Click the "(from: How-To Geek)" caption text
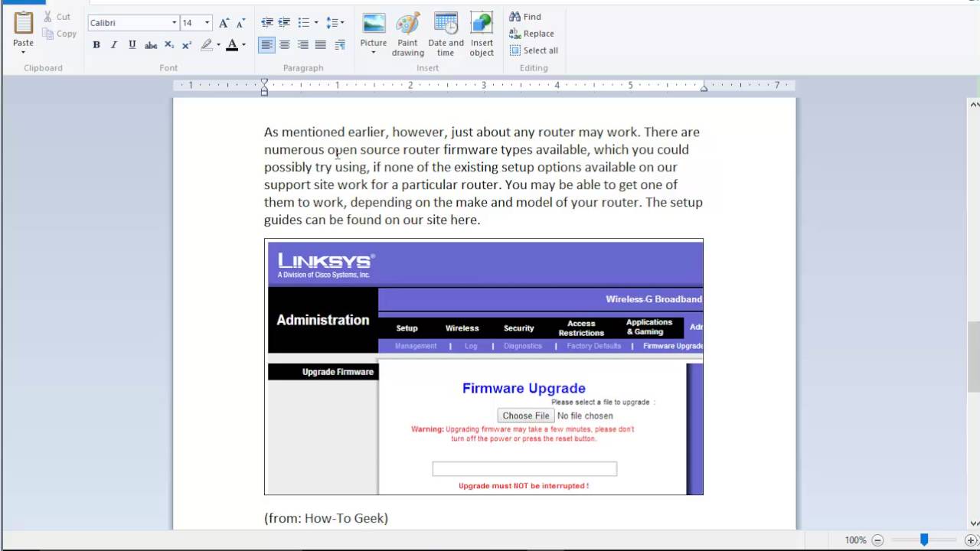This screenshot has height=551, width=980. click(326, 518)
